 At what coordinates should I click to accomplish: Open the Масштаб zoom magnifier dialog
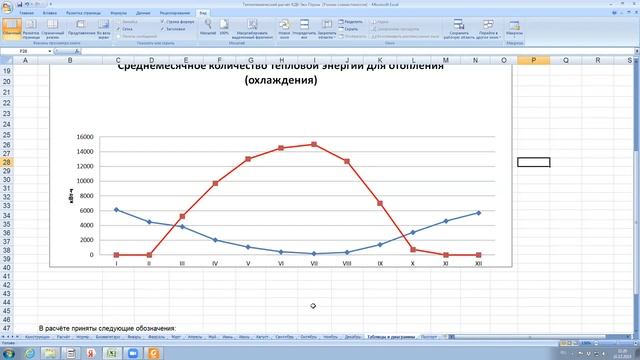tap(208, 27)
